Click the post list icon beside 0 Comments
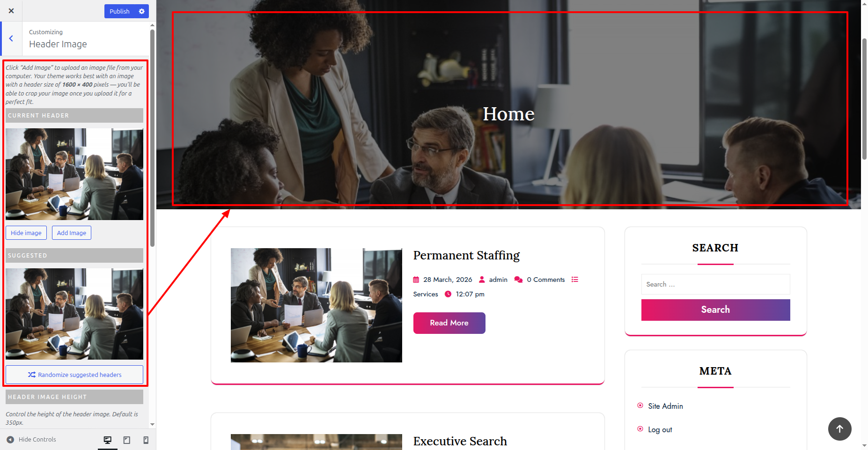Screen dimensions: 868x450 (575, 280)
